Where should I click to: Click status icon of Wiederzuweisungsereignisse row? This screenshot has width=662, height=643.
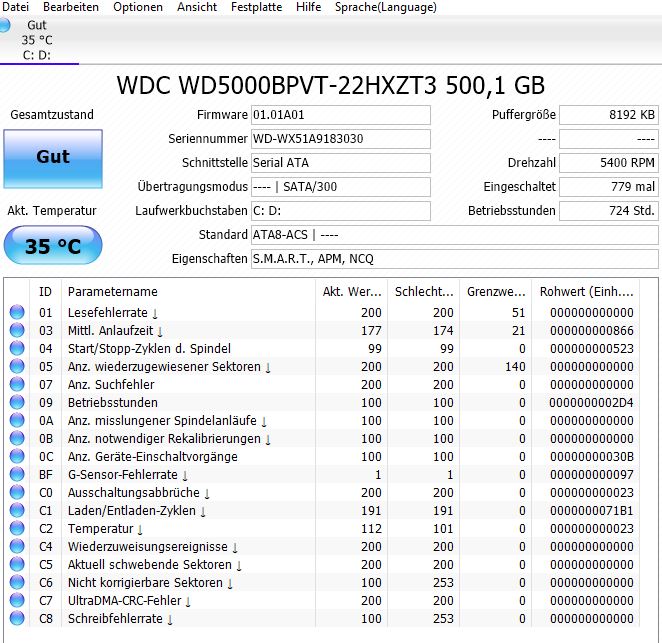[17, 546]
